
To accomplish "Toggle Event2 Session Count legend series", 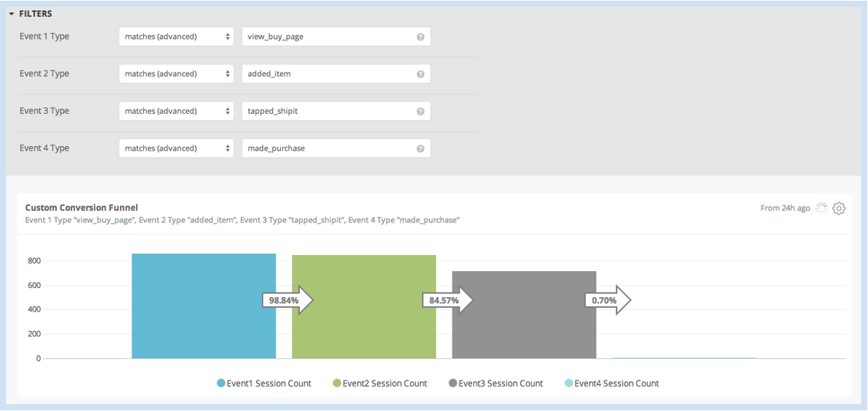I will (380, 383).
